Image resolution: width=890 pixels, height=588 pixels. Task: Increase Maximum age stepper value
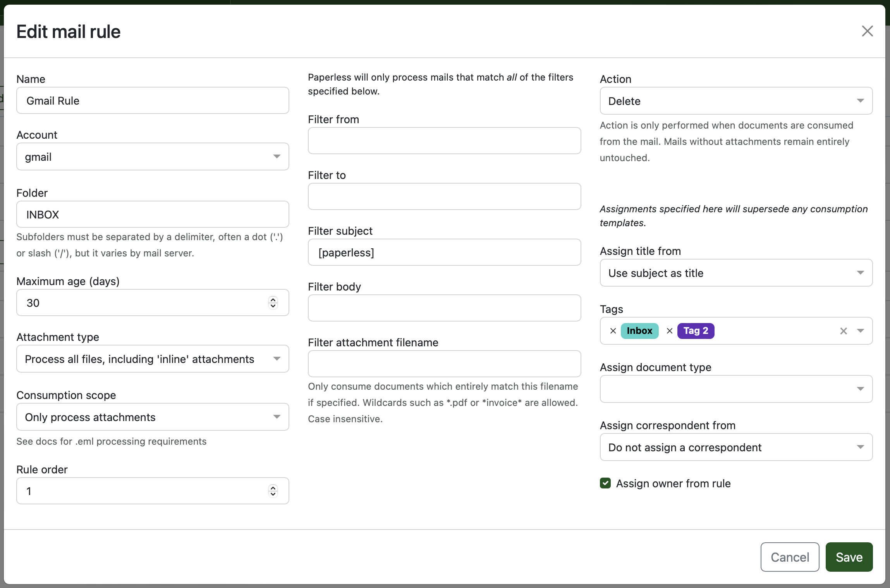point(273,299)
